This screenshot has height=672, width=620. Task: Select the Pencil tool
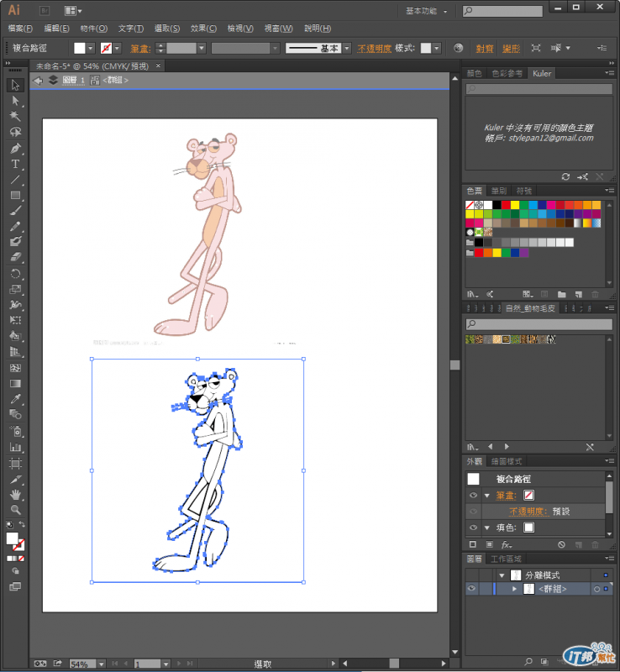tap(15, 226)
